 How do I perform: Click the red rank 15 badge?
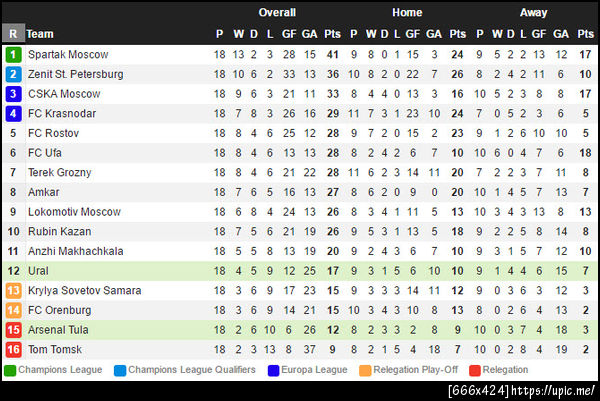point(13,330)
